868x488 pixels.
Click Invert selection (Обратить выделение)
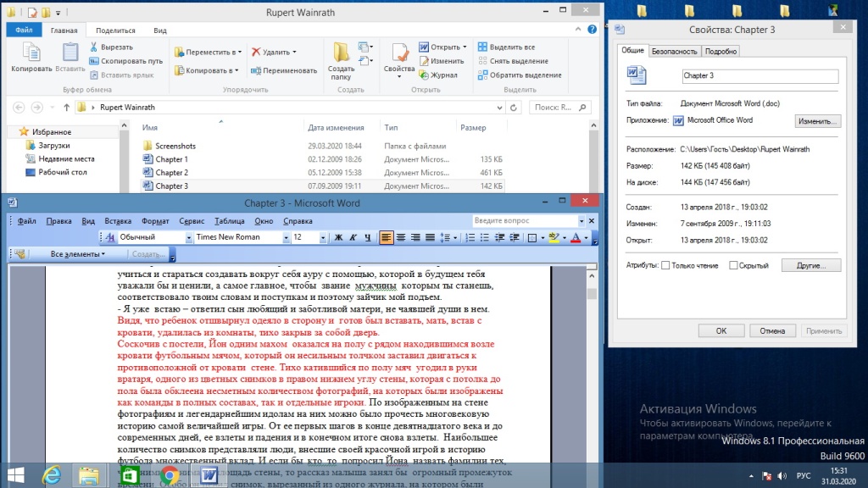520,75
